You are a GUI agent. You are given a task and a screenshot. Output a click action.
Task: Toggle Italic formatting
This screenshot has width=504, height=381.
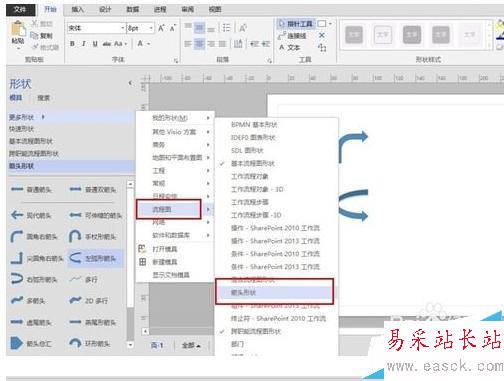[x=84, y=44]
